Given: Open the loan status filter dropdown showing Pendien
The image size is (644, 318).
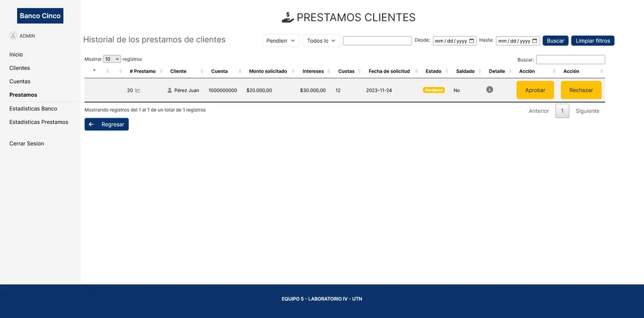Looking at the screenshot, I should click(x=280, y=40).
